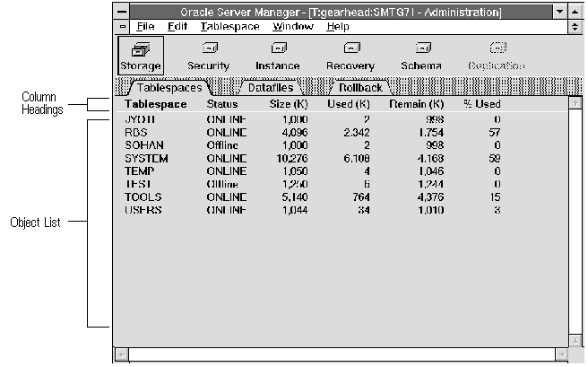
Task: Open the Edit menu
Action: click(x=177, y=27)
